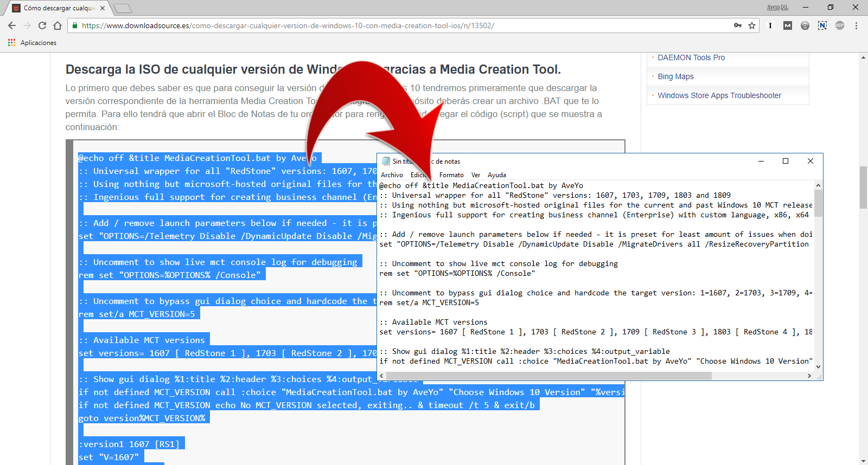This screenshot has width=868, height=465.
Task: Minimize the Notepad window
Action: (761, 161)
